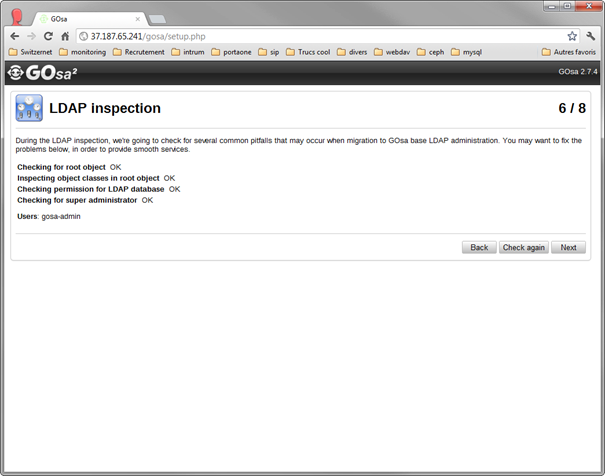Reload the page with the refresh icon
The width and height of the screenshot is (605, 476).
pos(48,36)
